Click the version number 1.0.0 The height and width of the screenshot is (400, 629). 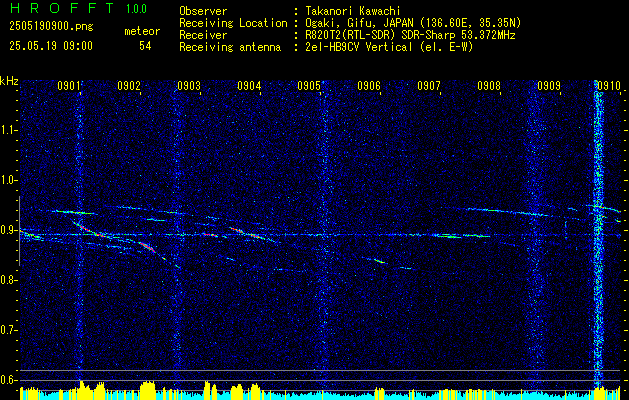point(136,9)
